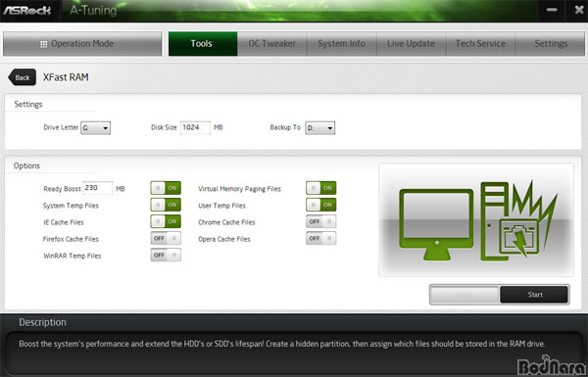Viewport: 588px width, 377px height.
Task: Switch to the System Info tab
Action: 342,44
